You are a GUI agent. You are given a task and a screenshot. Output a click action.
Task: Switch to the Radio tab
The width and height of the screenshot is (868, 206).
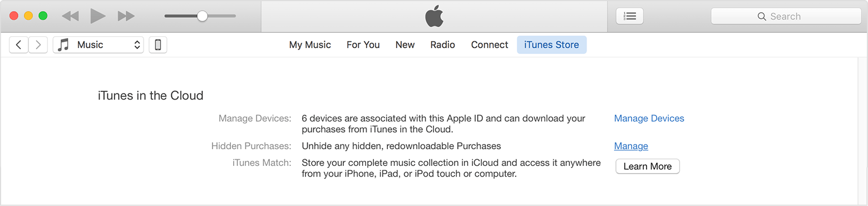tap(443, 45)
